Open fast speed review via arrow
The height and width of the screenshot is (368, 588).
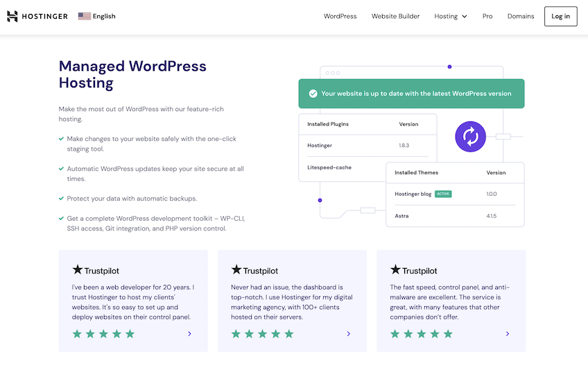click(508, 334)
